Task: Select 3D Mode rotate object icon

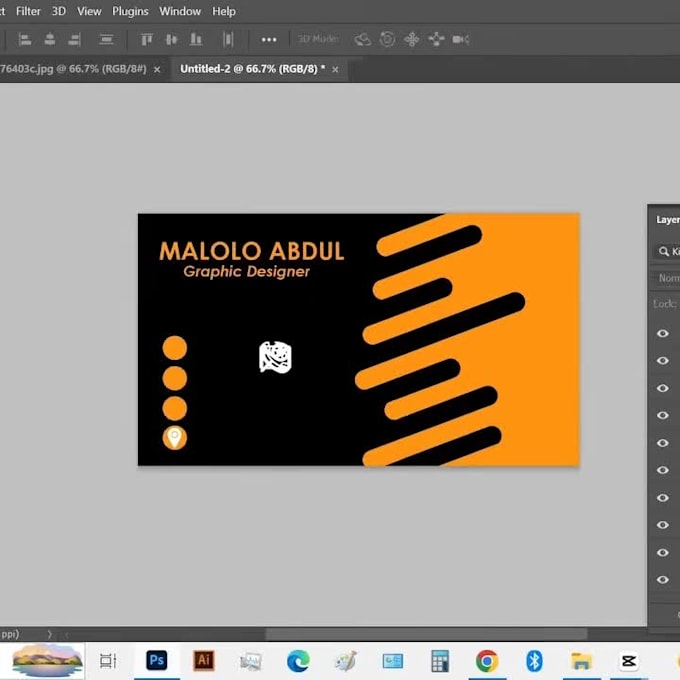Action: pos(362,40)
